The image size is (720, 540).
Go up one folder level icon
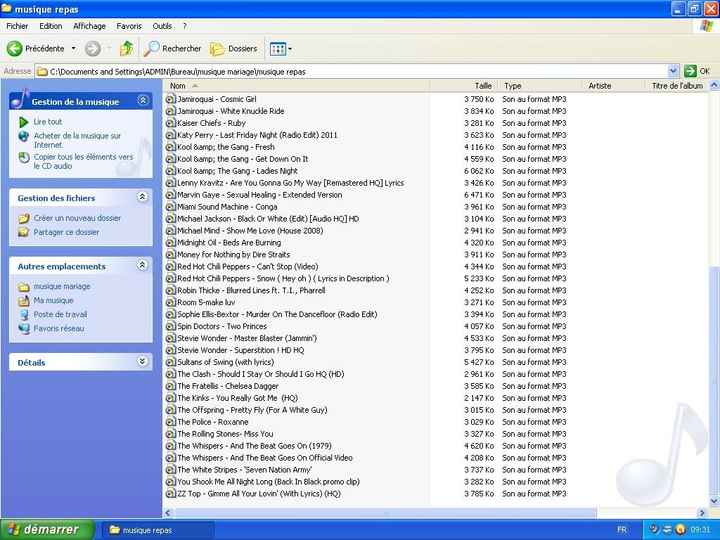click(x=126, y=48)
